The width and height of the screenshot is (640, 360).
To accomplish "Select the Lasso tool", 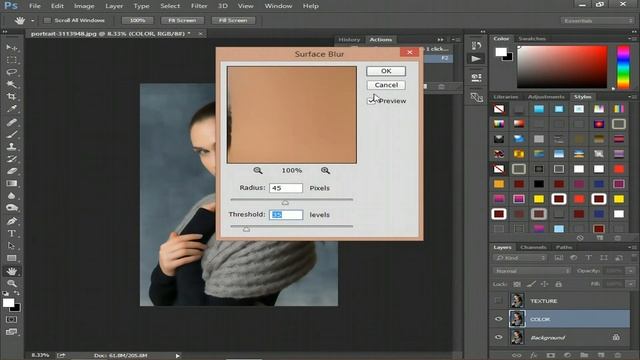I will pos(11,72).
